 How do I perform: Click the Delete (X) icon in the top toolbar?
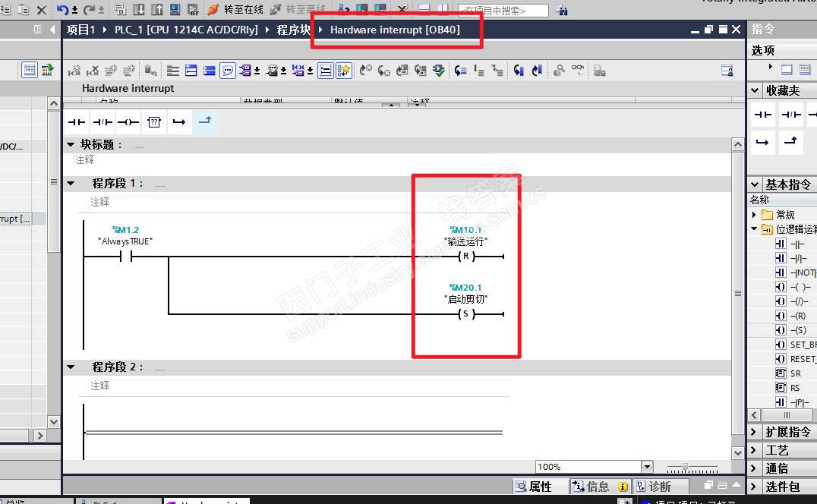[42, 9]
